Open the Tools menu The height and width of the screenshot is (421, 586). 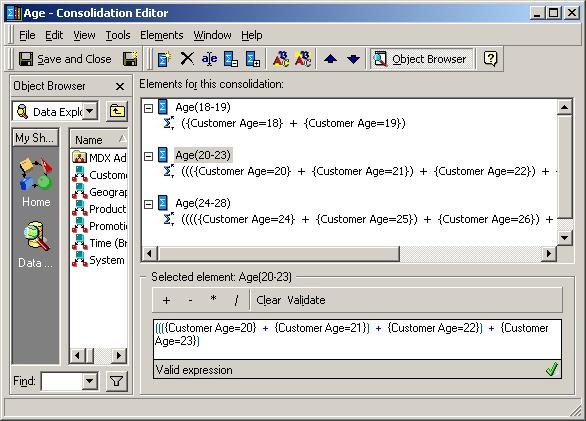(x=118, y=35)
